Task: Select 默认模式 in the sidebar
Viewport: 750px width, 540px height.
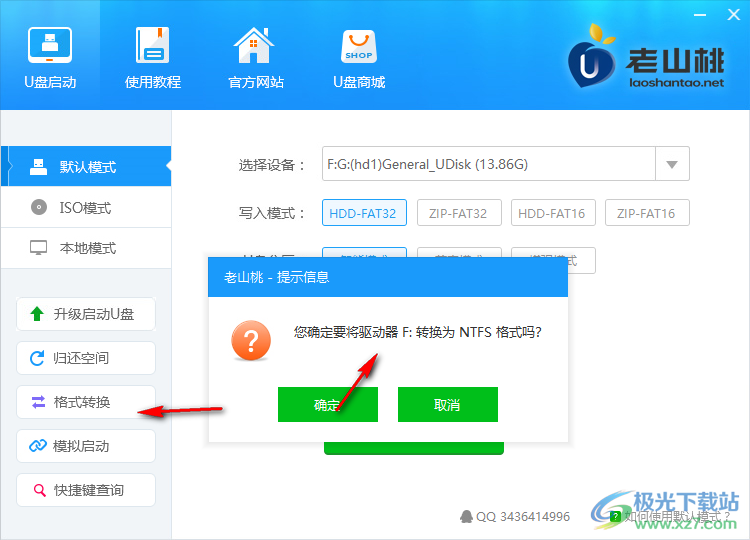Action: pyautogui.click(x=86, y=166)
